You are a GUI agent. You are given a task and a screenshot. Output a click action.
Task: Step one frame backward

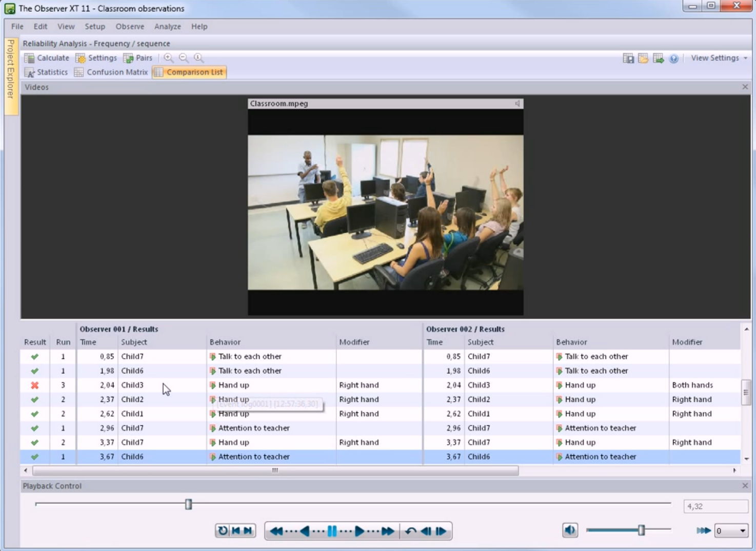[x=426, y=531]
